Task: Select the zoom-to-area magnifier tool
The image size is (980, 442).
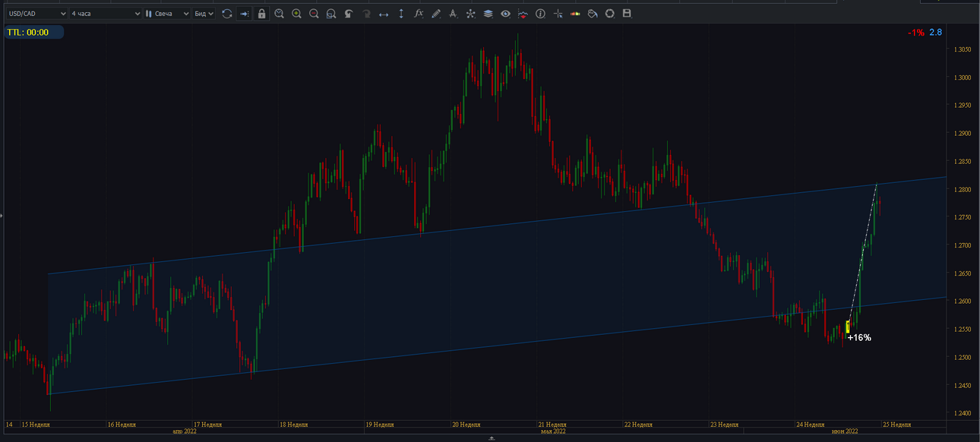Action: coord(331,14)
